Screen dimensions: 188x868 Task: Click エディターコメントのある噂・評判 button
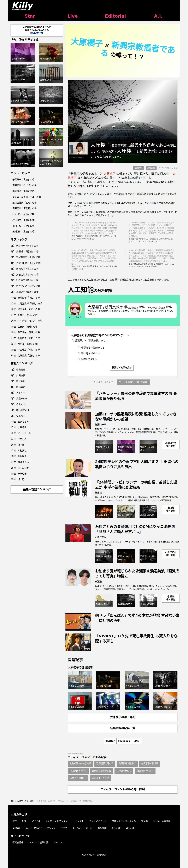(122, 789)
